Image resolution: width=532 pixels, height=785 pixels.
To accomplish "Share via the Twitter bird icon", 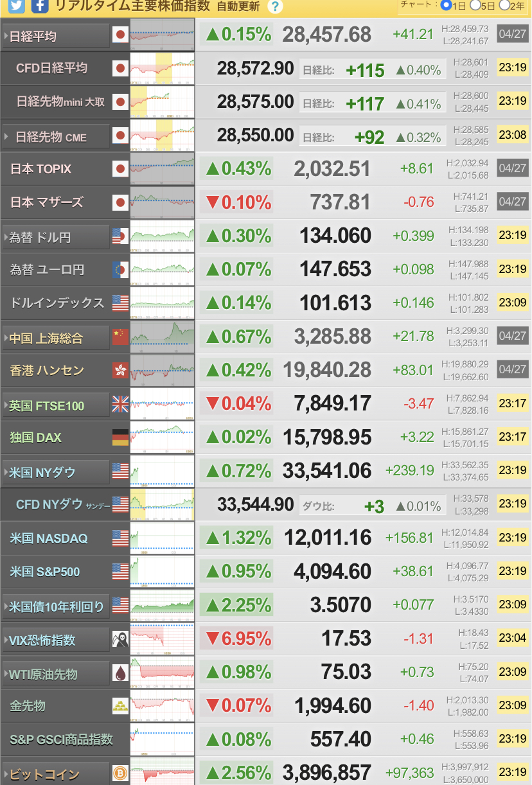I will (14, 6).
